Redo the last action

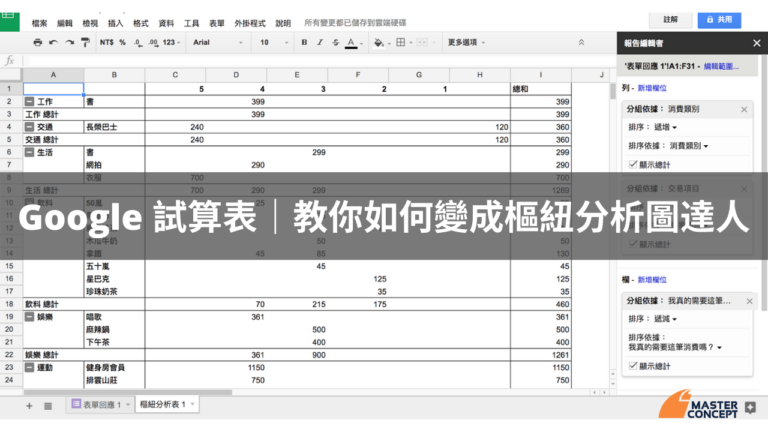point(70,43)
